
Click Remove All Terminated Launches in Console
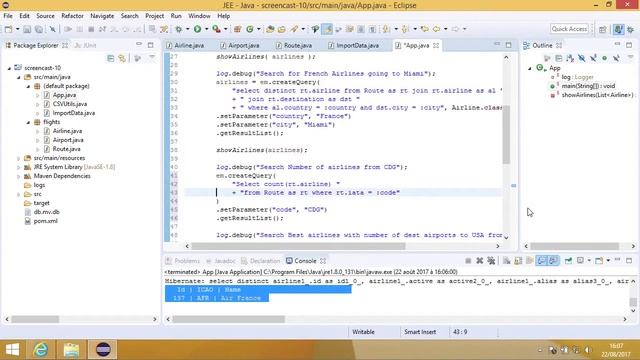click(x=491, y=260)
